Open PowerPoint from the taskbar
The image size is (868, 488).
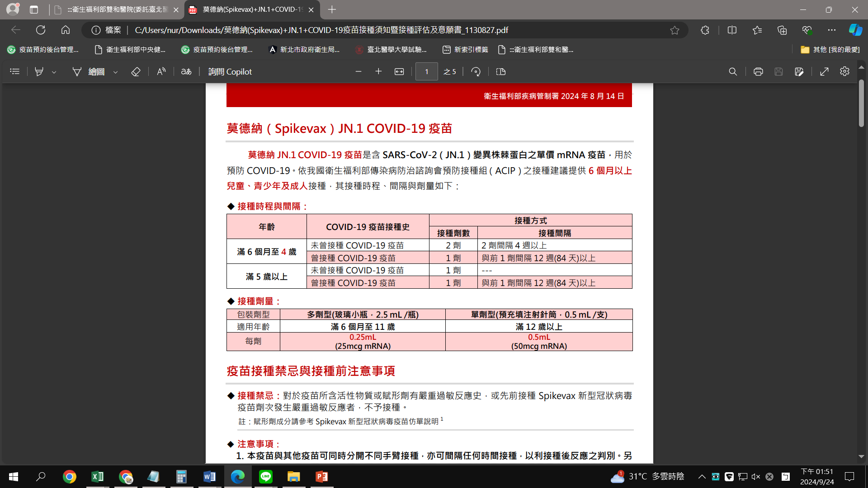click(322, 477)
